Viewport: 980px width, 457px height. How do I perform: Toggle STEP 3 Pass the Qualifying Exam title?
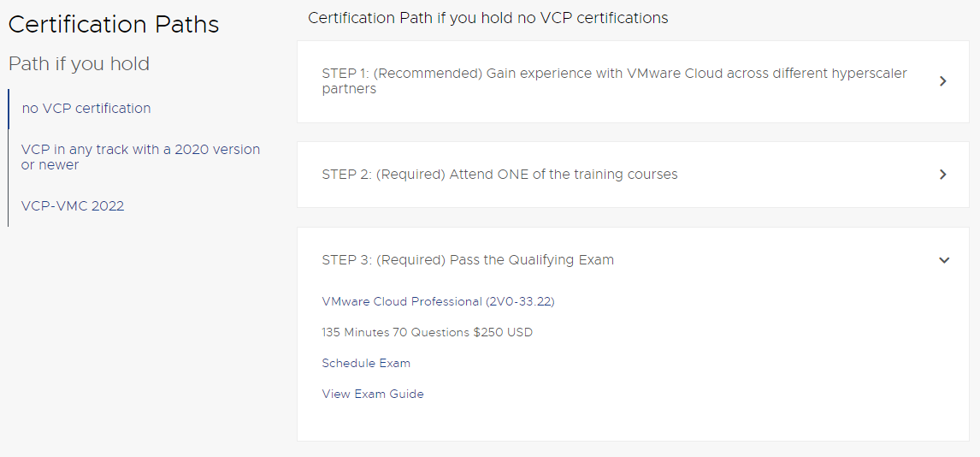point(468,260)
